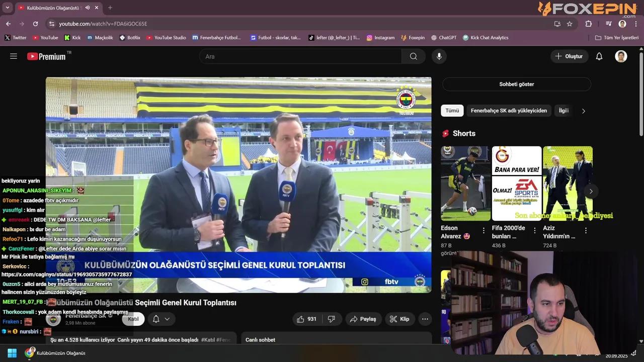Open the YouTube guide hamburger menu
644x362 pixels.
[x=14, y=56]
